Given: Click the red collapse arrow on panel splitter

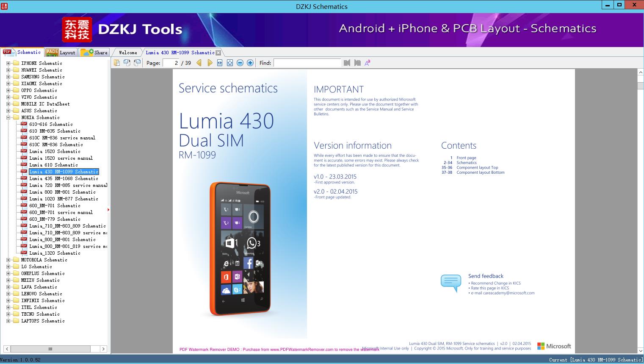Looking at the screenshot, I should 108,209.
